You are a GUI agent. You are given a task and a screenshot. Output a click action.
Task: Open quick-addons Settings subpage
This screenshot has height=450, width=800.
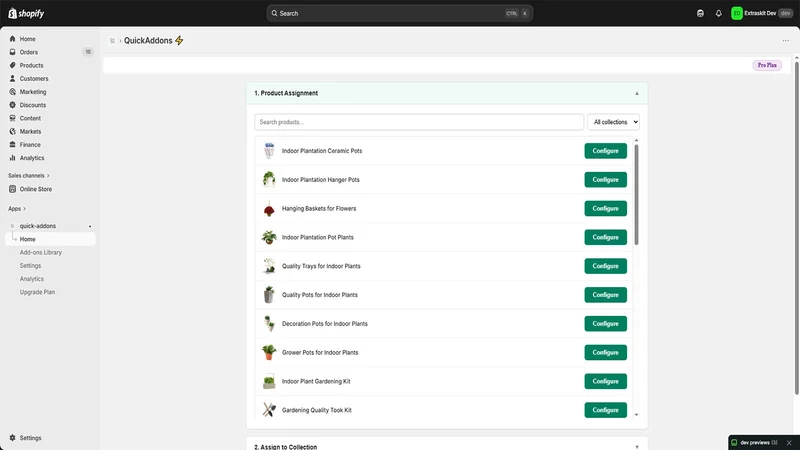30,266
